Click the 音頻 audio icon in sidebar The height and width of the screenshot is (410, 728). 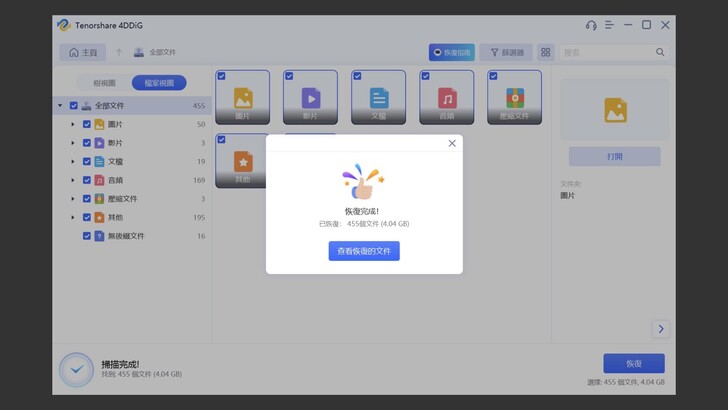pos(99,180)
